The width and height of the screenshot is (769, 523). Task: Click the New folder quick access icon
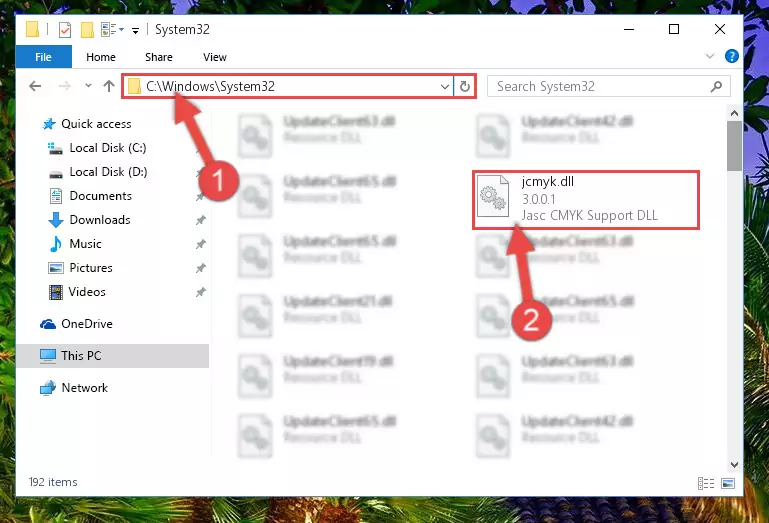tap(87, 30)
